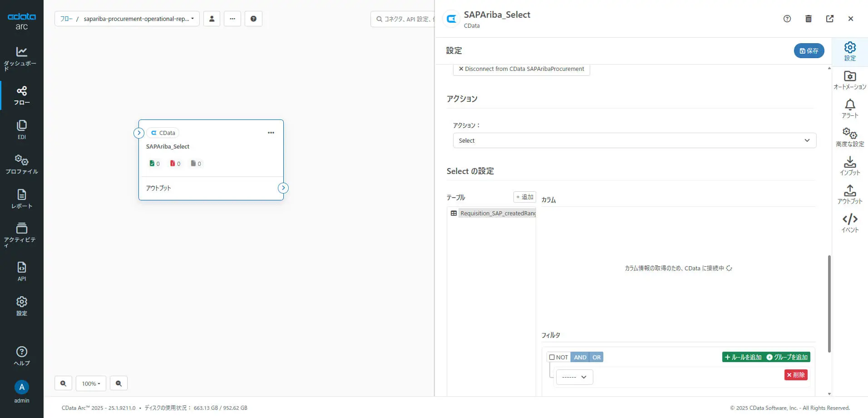Image resolution: width=868 pixels, height=418 pixels.
Task: Click グループを追加 to add a group
Action: [788, 357]
